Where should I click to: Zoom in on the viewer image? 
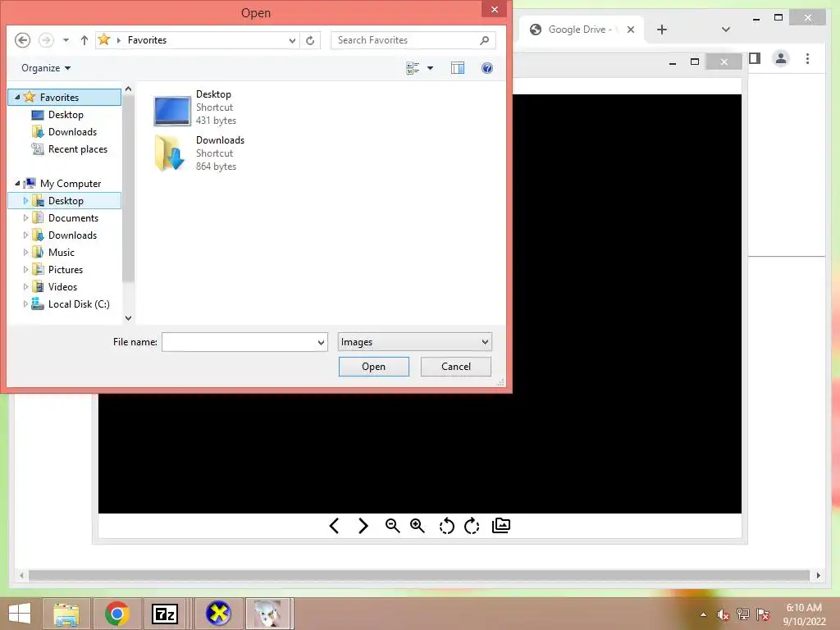pos(418,526)
